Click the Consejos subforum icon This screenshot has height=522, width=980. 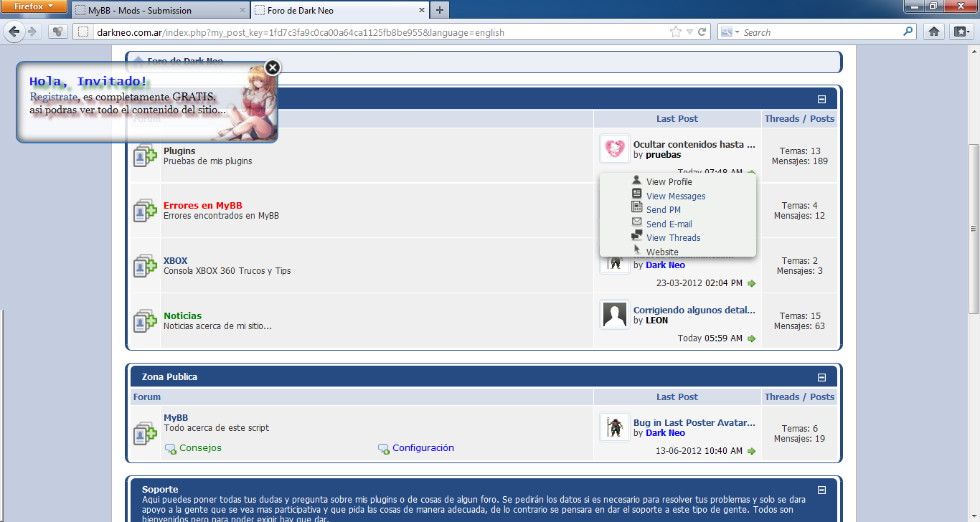(x=171, y=449)
